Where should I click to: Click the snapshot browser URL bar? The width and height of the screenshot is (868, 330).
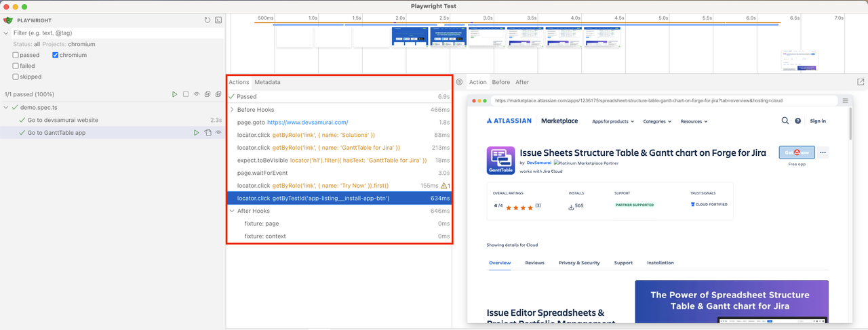[x=665, y=100]
